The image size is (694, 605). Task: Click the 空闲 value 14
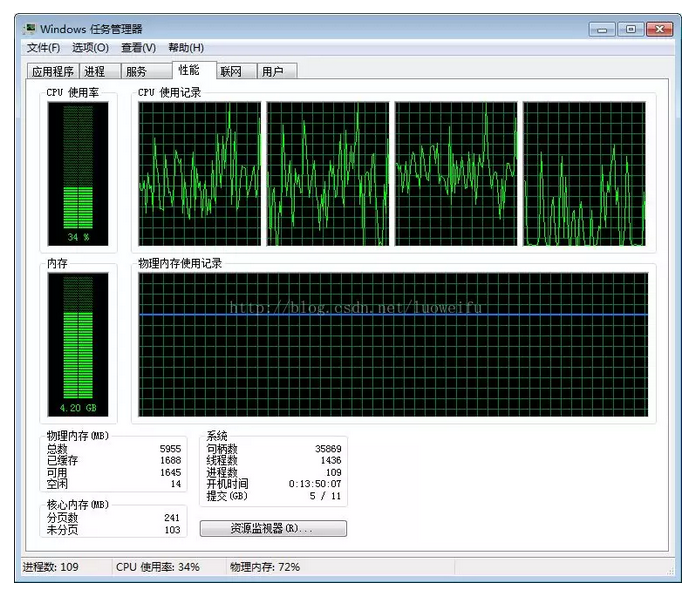tap(176, 484)
